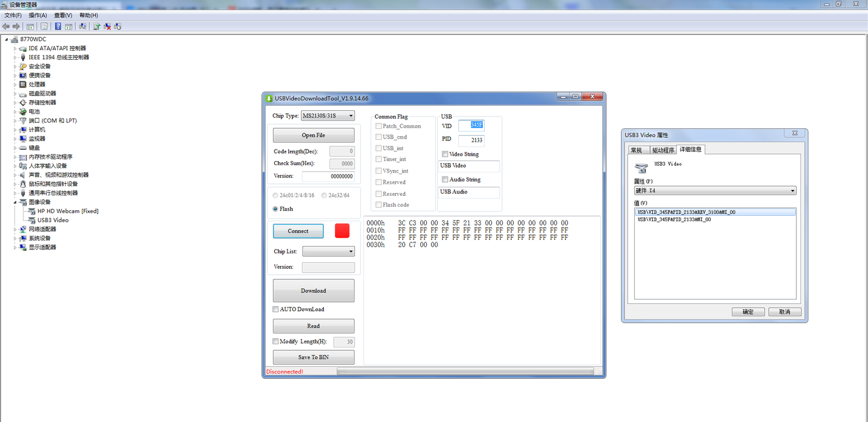Viewport: 868px width, 422px height.
Task: Switch to the 常规 tab
Action: (x=637, y=150)
